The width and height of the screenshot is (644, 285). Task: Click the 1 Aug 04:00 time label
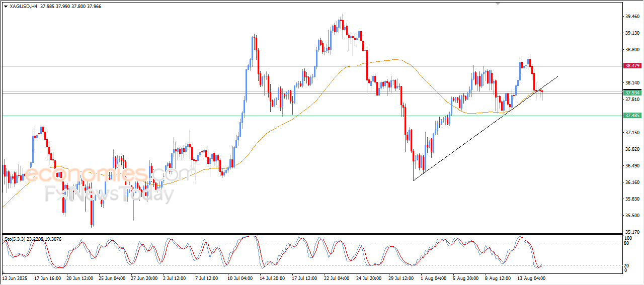pyautogui.click(x=433, y=277)
